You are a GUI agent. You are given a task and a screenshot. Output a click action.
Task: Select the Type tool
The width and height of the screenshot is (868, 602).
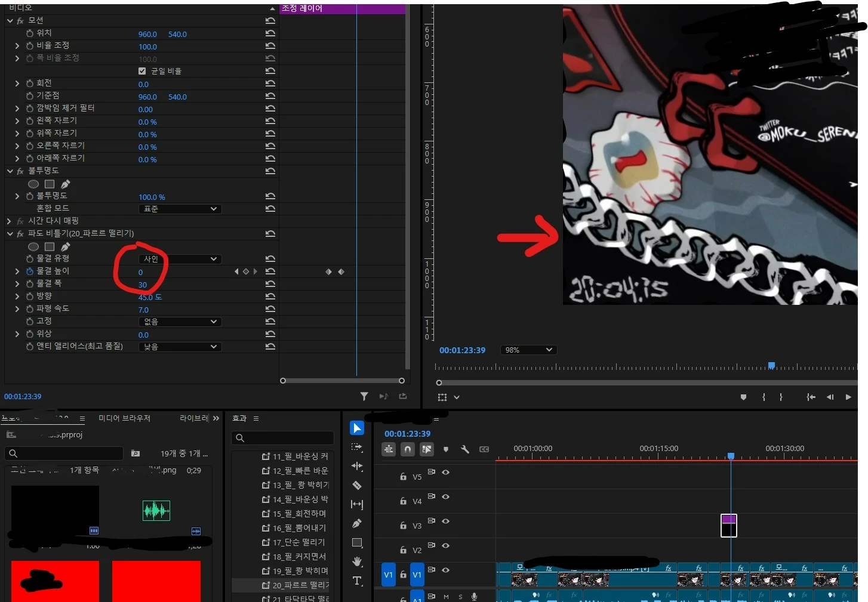[x=357, y=581]
